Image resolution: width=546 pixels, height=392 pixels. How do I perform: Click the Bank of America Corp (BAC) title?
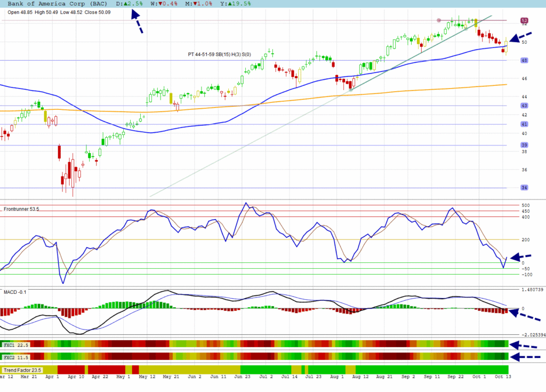point(58,3)
